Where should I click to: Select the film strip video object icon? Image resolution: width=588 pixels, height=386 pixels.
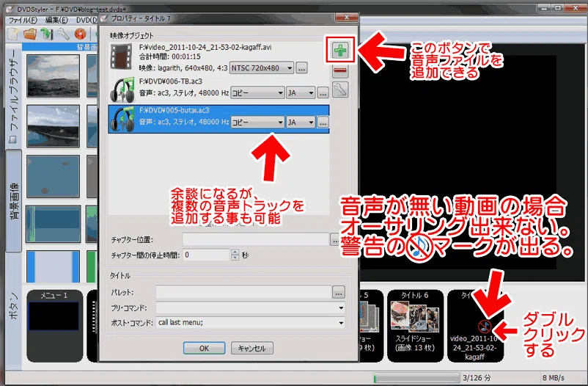(x=122, y=57)
